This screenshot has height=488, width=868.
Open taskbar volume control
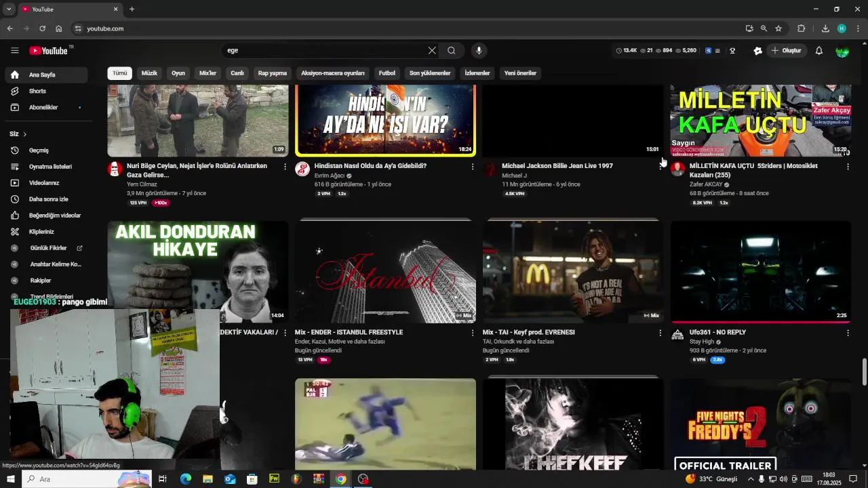coord(783,479)
